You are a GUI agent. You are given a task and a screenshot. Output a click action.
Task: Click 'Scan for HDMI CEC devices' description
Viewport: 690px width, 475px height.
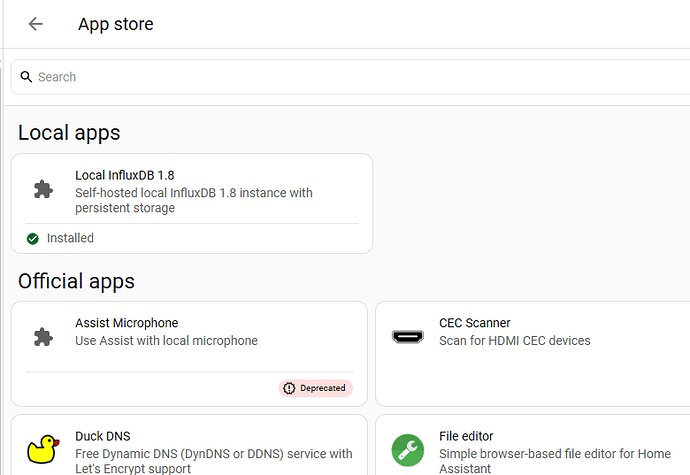(x=514, y=341)
